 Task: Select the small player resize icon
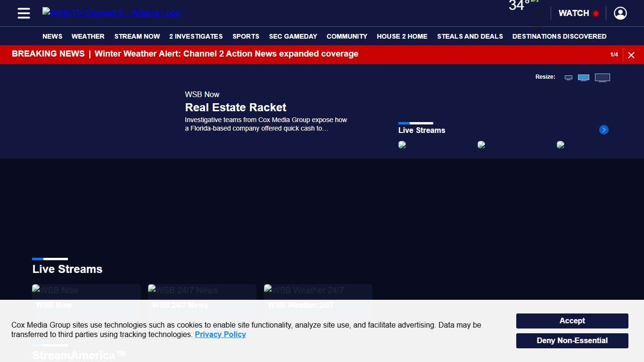569,78
